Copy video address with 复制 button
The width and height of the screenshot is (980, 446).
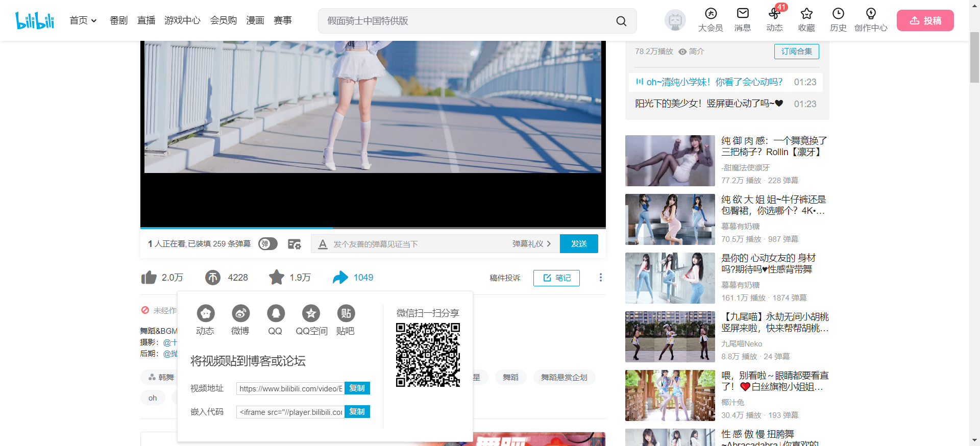point(357,388)
